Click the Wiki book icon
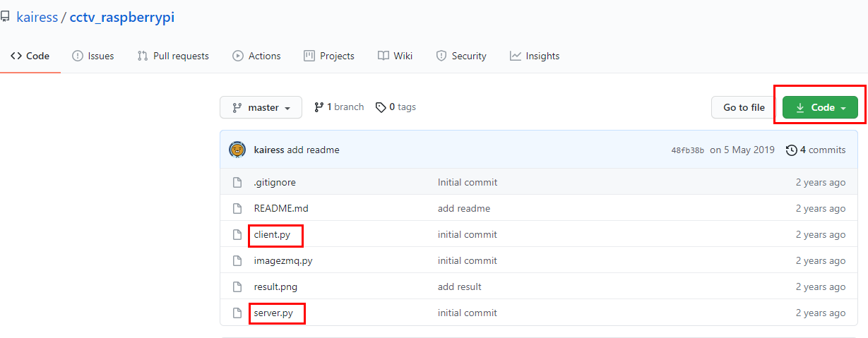This screenshot has width=868, height=338. pos(383,56)
